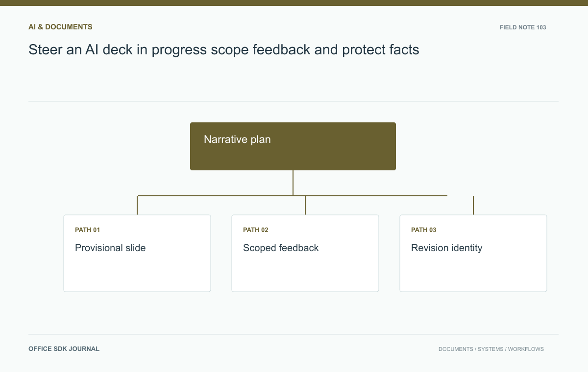This screenshot has height=372, width=588.
Task: Click the PATH 03 label
Action: click(x=424, y=230)
